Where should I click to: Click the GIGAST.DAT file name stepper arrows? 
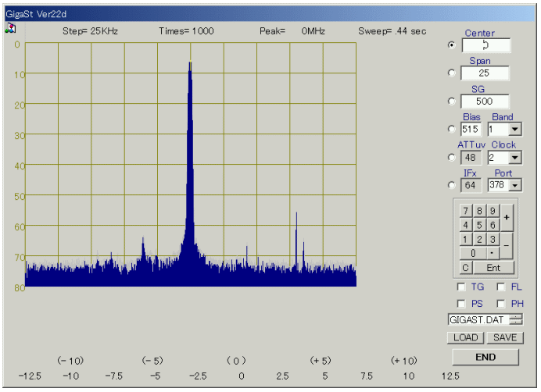coord(516,319)
